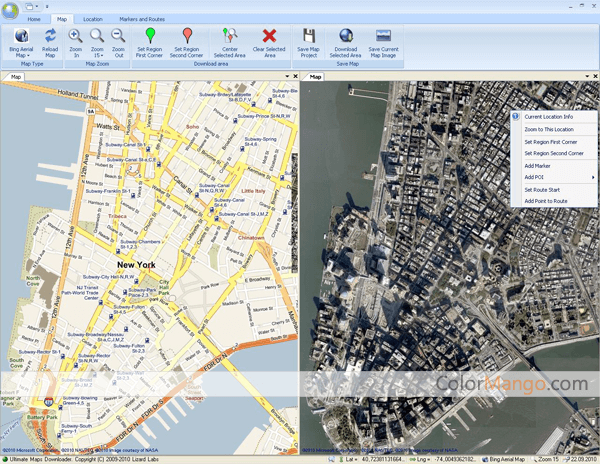Choose Set Route Start menu entry
This screenshot has height=464, width=600.
(x=542, y=190)
